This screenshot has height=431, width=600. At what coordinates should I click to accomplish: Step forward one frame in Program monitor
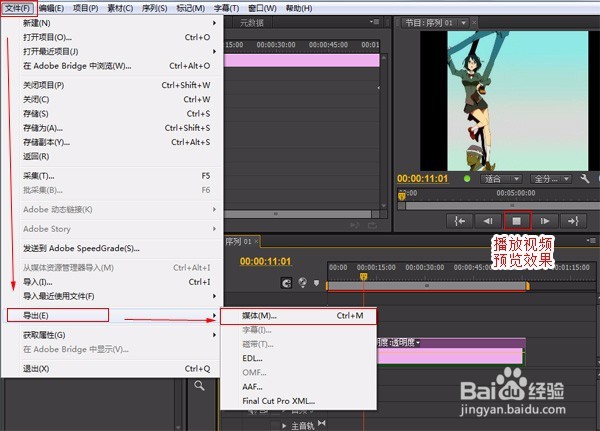[x=545, y=221]
